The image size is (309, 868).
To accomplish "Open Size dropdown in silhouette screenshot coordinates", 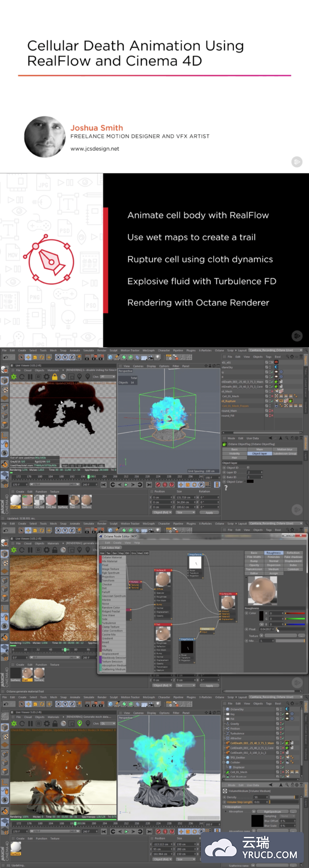I will pos(185,512).
